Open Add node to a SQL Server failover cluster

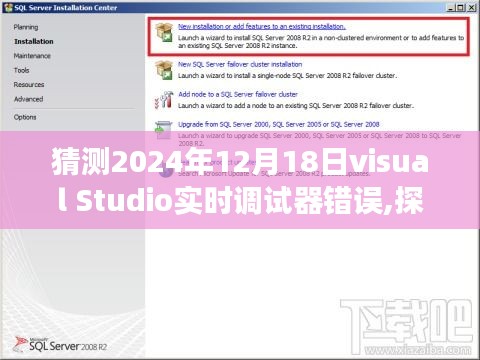tap(238, 94)
